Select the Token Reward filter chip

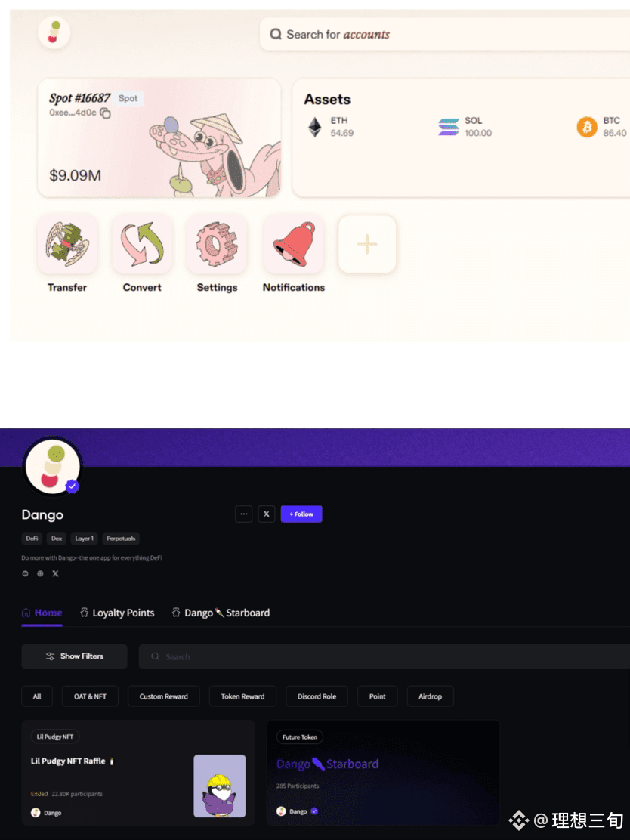click(242, 696)
